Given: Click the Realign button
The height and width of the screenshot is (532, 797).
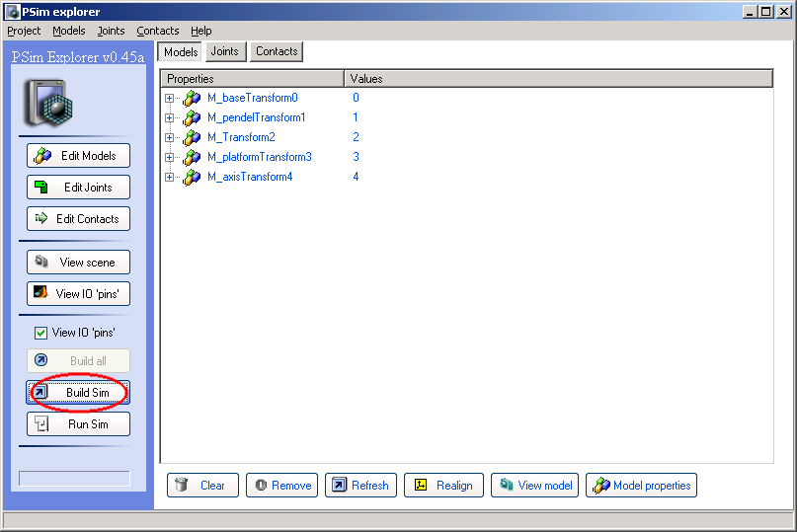Looking at the screenshot, I should (x=443, y=485).
